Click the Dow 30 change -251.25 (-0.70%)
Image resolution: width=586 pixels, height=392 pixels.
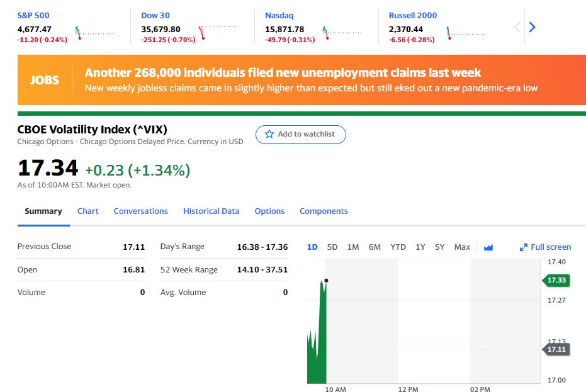point(168,40)
